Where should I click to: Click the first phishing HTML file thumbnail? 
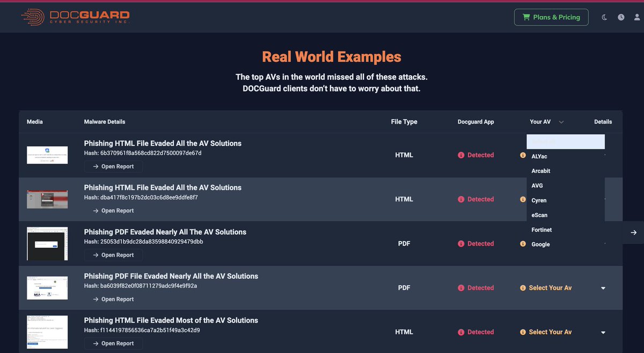(x=47, y=155)
